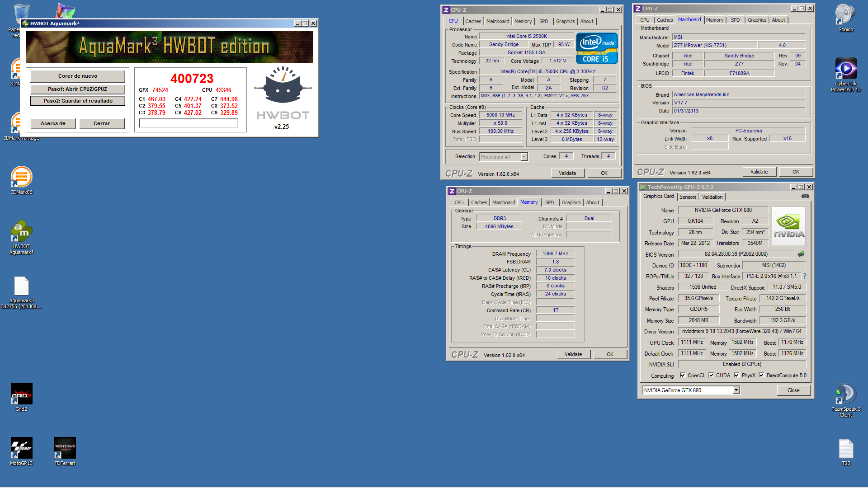Click the AquaMark3 HWBOT edition banner

pyautogui.click(x=170, y=47)
